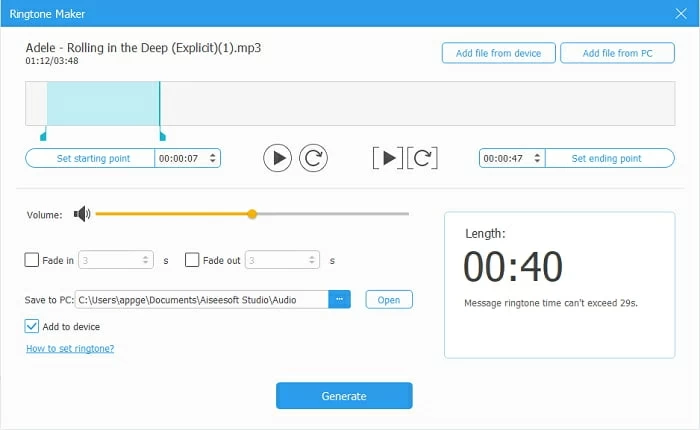Click the circular replay loop icon
Screen dimensions: 700x430
pyautogui.click(x=313, y=157)
